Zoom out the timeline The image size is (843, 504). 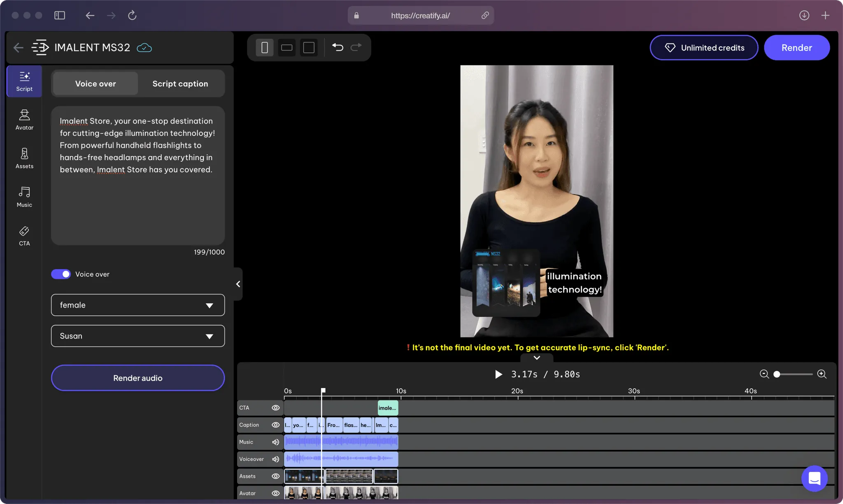click(x=764, y=374)
